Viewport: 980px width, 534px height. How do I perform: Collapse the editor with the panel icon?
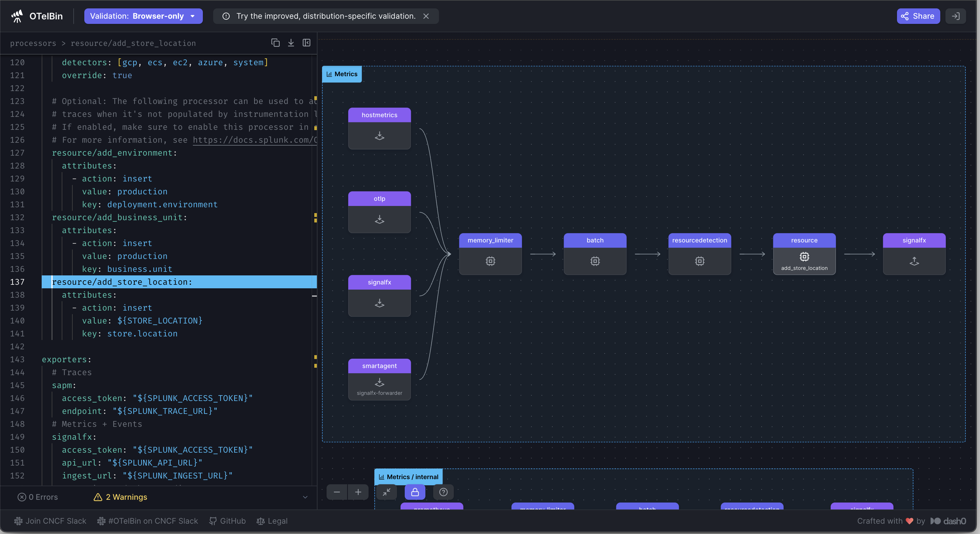pyautogui.click(x=307, y=43)
